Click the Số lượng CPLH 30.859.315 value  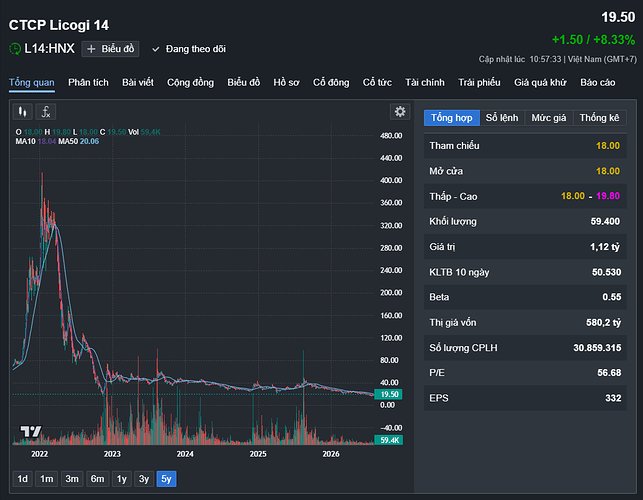tap(597, 348)
